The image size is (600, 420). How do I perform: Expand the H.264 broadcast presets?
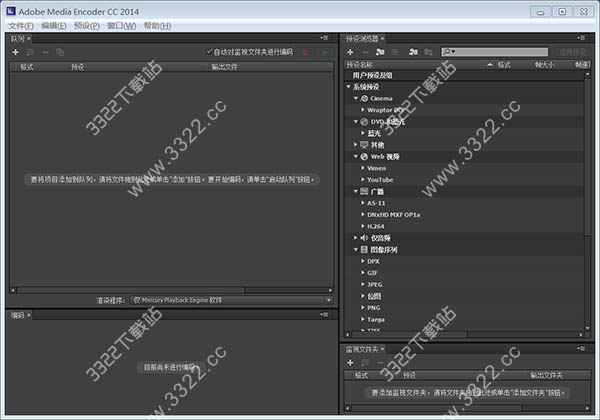pyautogui.click(x=363, y=226)
